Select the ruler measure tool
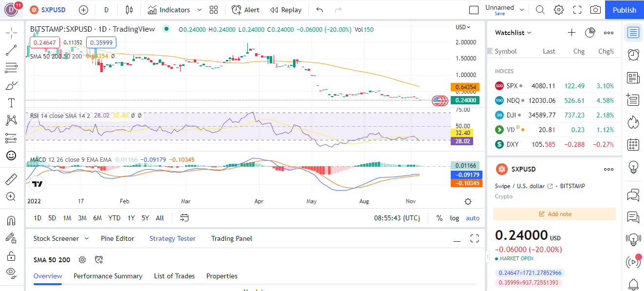The width and height of the screenshot is (644, 291). [11, 179]
